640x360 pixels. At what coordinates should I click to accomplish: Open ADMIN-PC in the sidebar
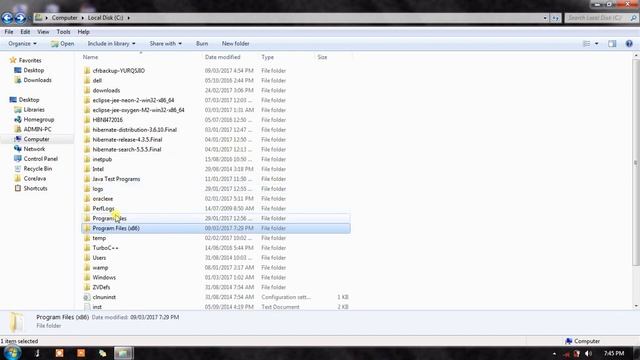tap(37, 129)
